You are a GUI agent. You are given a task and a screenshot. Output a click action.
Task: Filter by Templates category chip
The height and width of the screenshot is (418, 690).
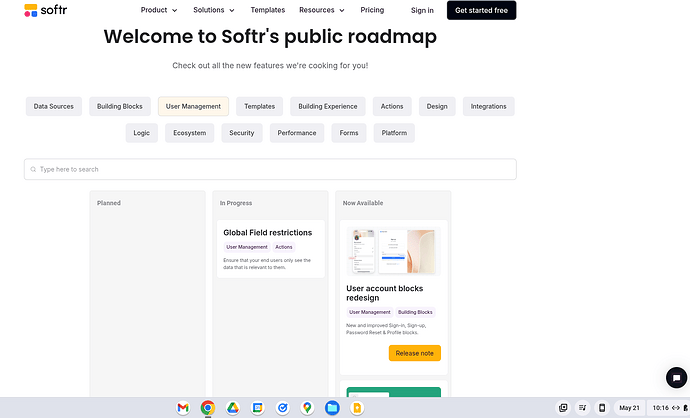pyautogui.click(x=260, y=106)
